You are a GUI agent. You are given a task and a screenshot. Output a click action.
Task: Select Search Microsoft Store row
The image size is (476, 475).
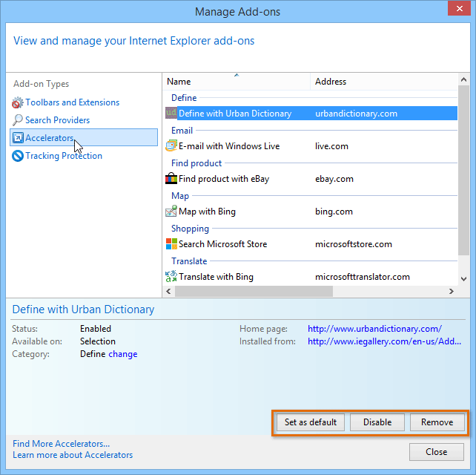[x=311, y=244]
